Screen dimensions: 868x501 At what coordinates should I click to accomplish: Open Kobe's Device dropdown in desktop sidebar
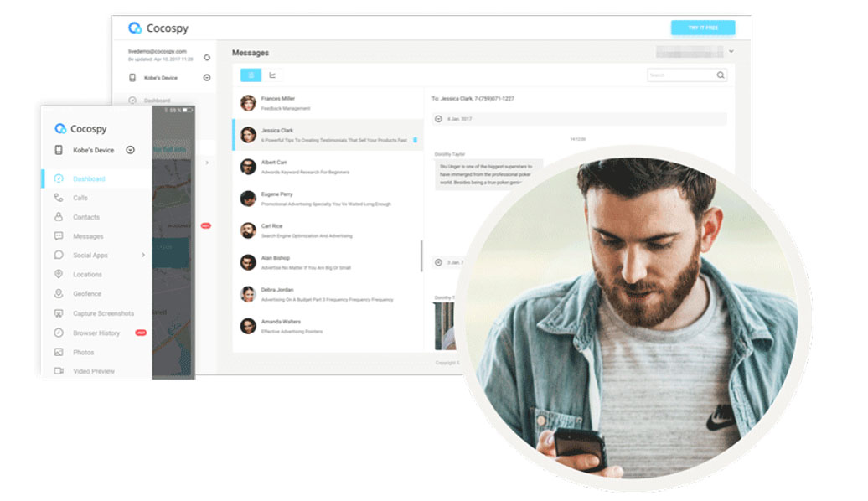206,78
